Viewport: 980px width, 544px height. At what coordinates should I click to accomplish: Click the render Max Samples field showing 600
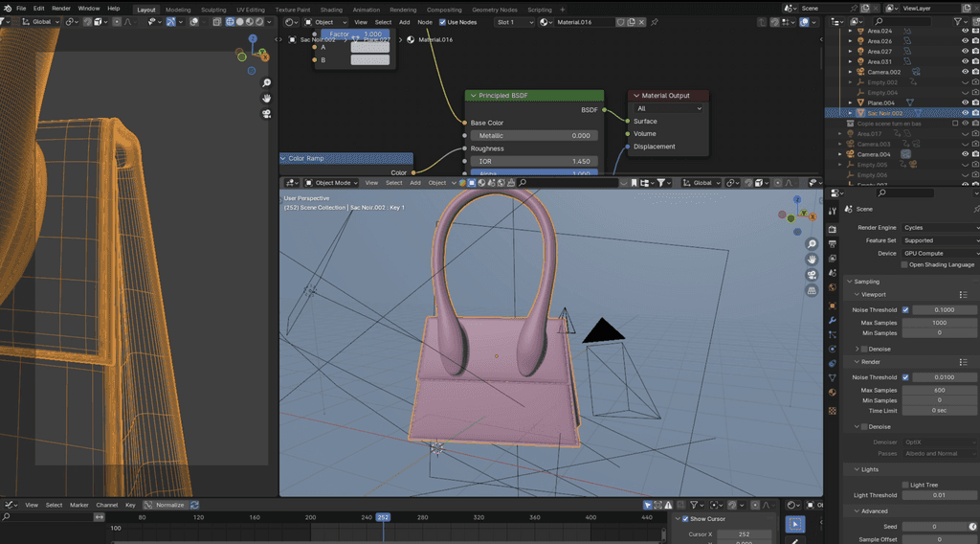[x=940, y=390]
